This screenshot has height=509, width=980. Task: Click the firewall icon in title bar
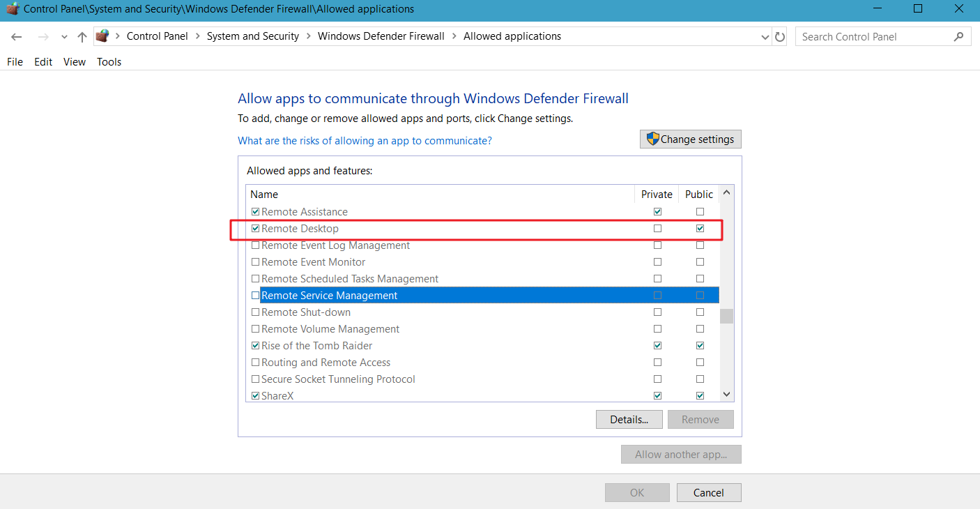coord(12,9)
